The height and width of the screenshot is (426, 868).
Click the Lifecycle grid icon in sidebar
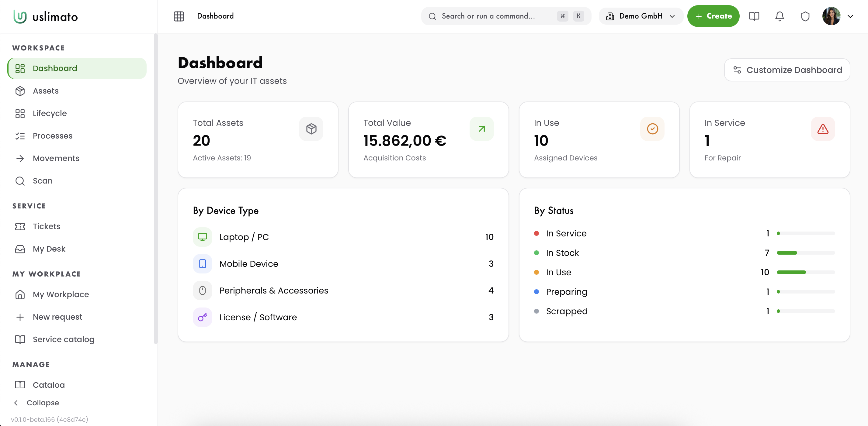[x=20, y=113]
